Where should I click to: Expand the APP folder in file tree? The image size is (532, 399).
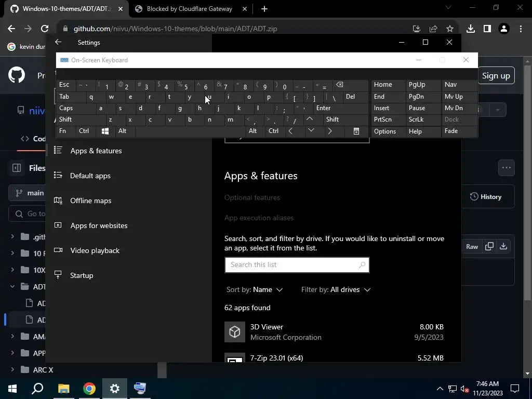[x=12, y=353]
